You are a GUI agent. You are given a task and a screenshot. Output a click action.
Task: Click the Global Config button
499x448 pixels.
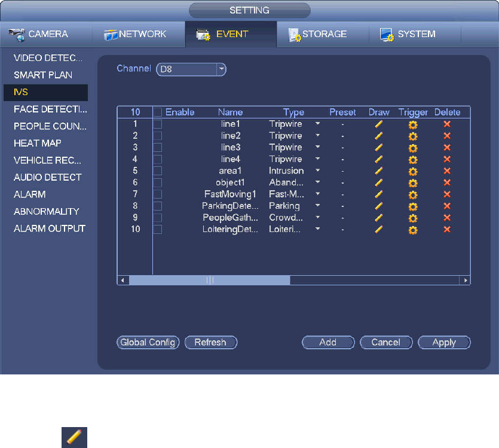click(148, 342)
